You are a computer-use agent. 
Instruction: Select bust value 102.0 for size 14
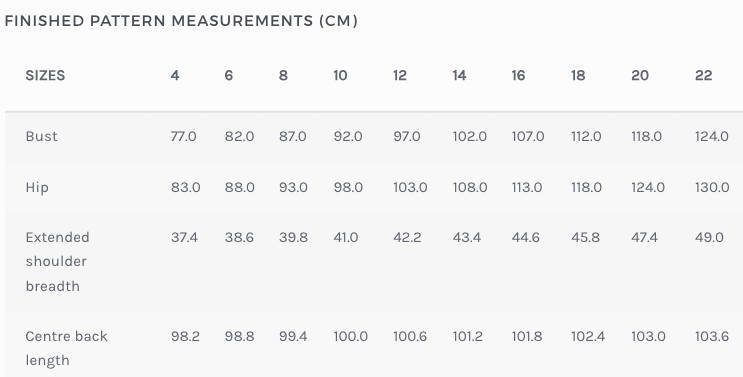470,136
